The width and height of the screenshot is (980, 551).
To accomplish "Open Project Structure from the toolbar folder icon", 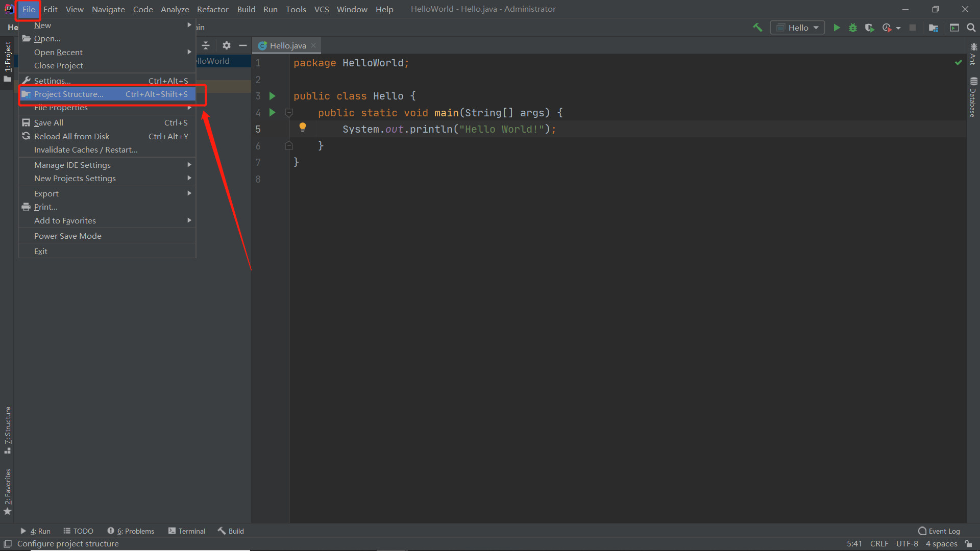I will coord(934,28).
